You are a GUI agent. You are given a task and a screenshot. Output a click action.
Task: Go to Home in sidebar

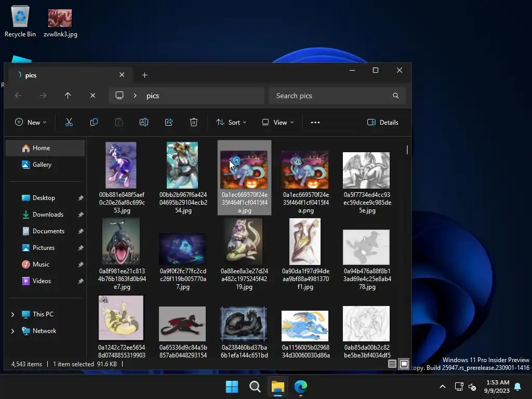pos(45,148)
